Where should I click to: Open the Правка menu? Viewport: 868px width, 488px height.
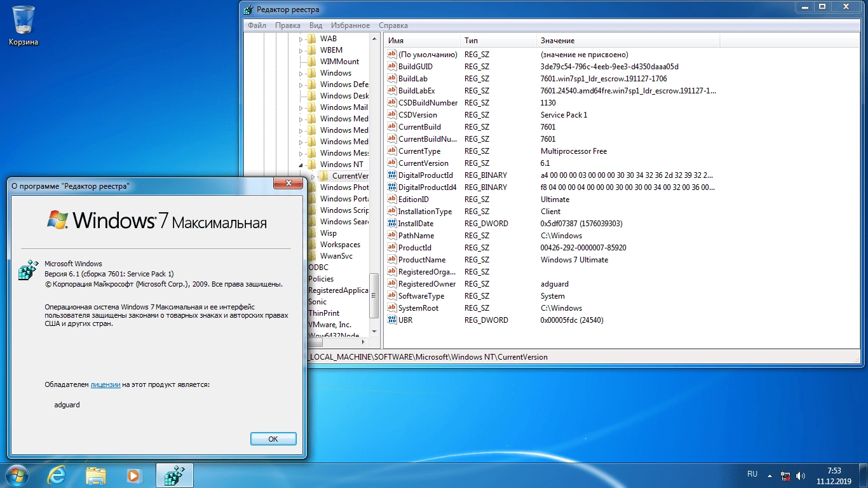point(288,25)
